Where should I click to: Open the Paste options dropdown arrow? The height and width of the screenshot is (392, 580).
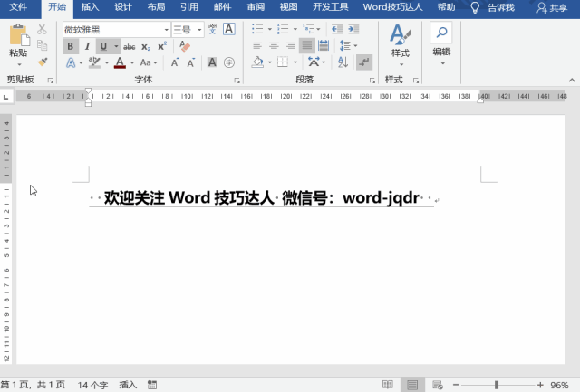[19, 64]
